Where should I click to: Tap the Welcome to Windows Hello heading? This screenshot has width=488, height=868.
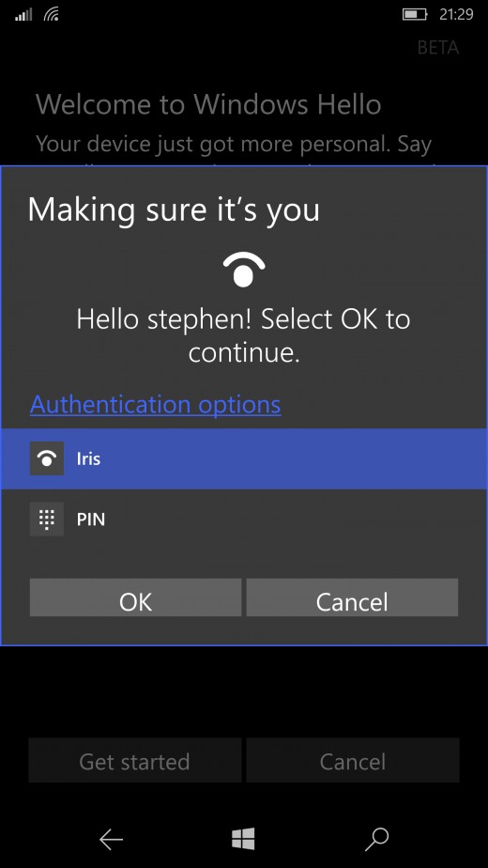click(208, 104)
